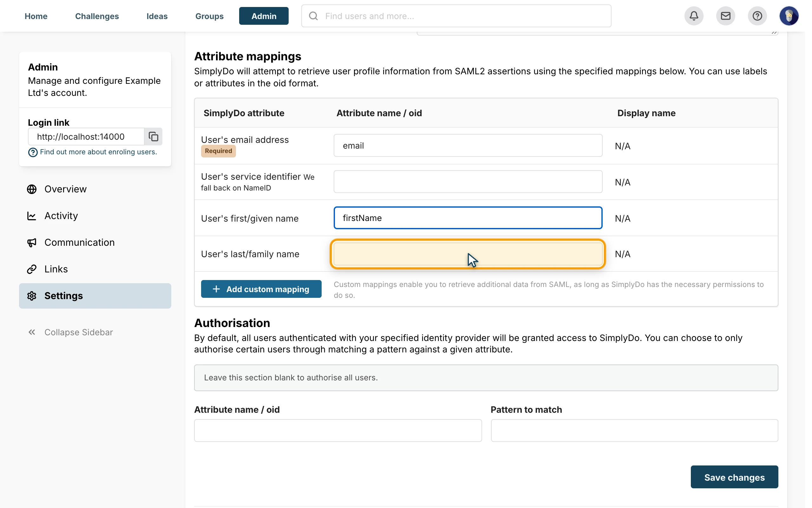
Task: Switch to the Ideas tab
Action: coord(157,16)
